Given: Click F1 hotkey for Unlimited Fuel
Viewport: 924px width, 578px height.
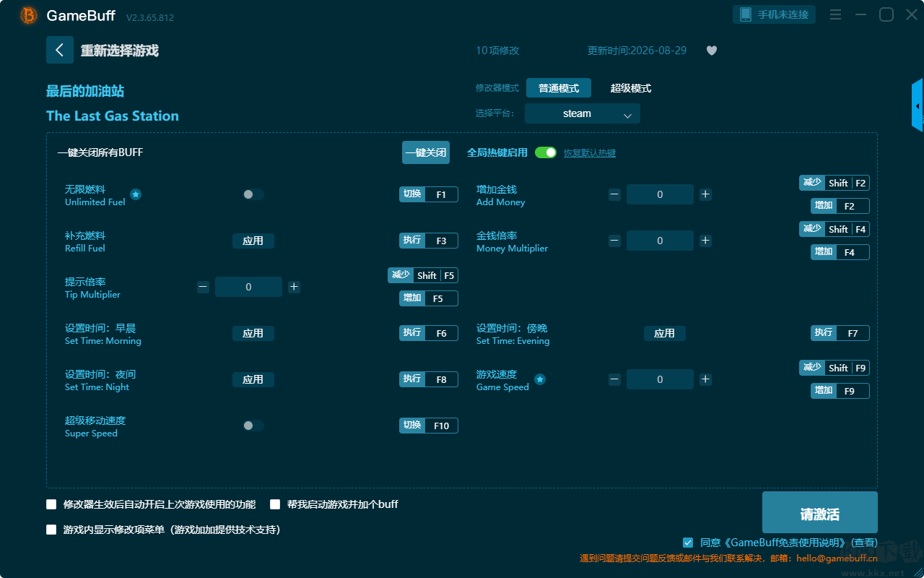Looking at the screenshot, I should [x=429, y=194].
